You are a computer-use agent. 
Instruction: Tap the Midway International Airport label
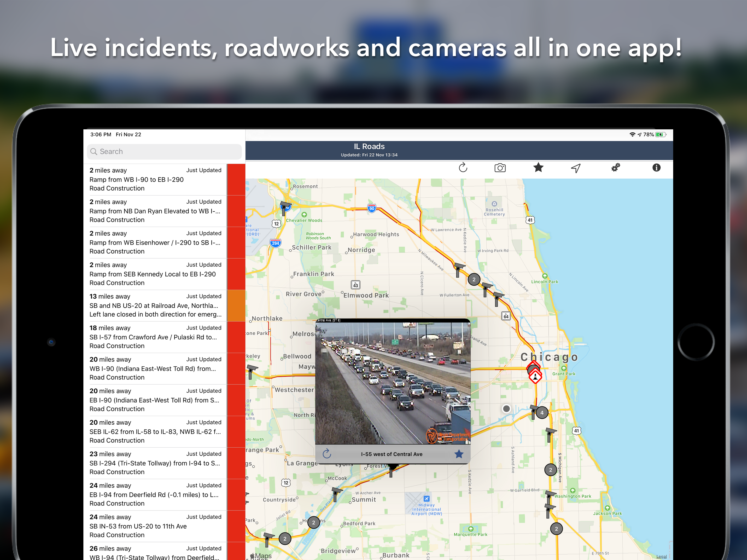pos(427,509)
